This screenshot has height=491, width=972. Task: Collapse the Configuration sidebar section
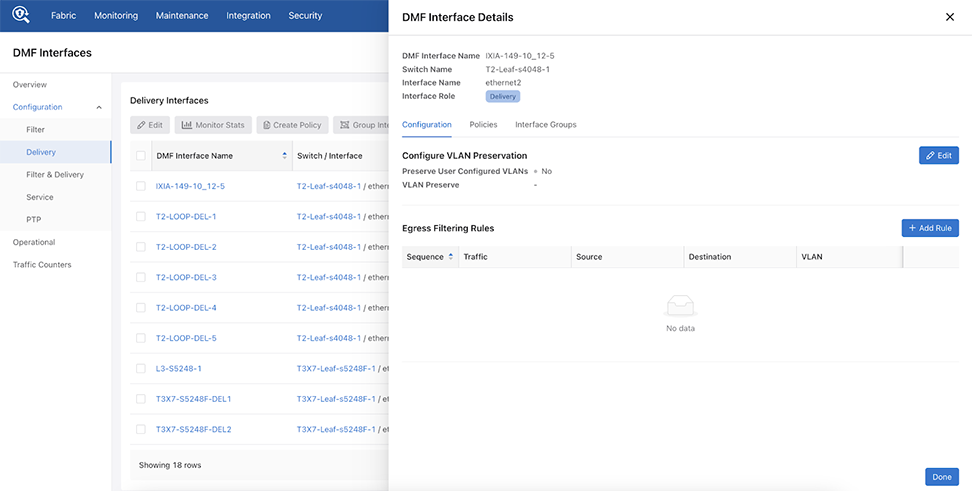[98, 107]
